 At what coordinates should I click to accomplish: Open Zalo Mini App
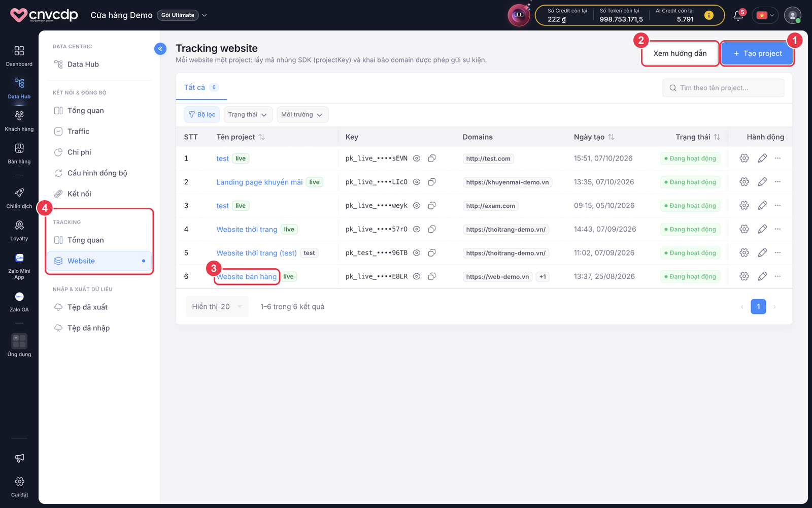19,266
